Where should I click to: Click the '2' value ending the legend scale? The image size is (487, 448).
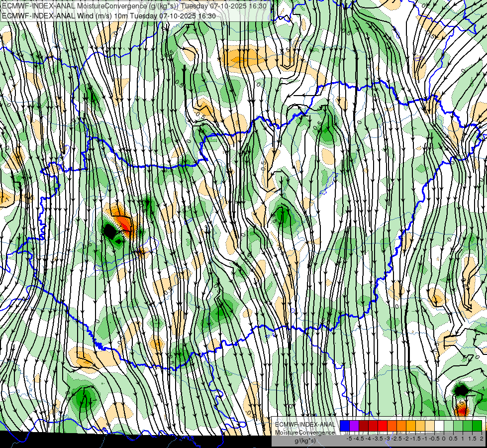pyautogui.click(x=482, y=439)
